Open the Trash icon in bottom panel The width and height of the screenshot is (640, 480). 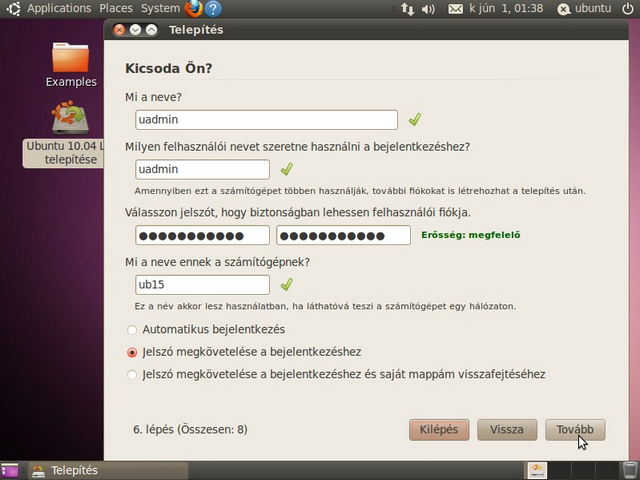pos(626,470)
